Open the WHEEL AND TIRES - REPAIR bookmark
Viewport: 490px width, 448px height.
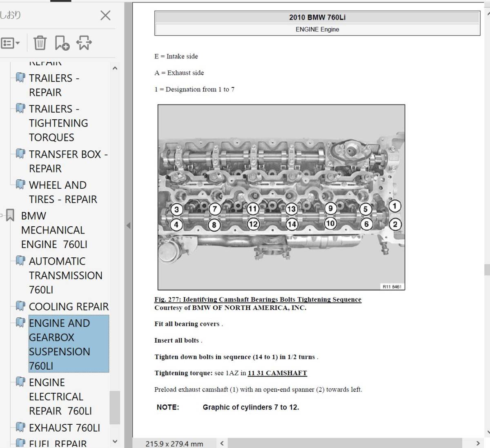tap(63, 192)
